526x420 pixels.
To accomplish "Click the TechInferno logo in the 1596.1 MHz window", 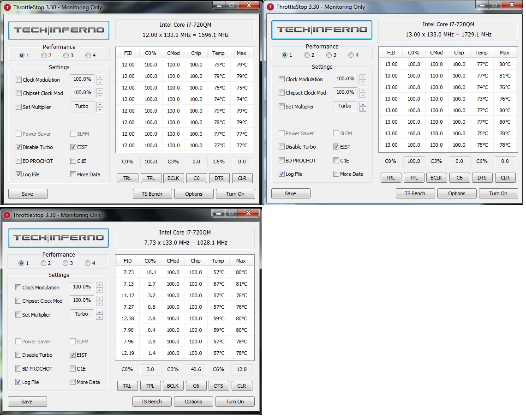I will 59,30.
